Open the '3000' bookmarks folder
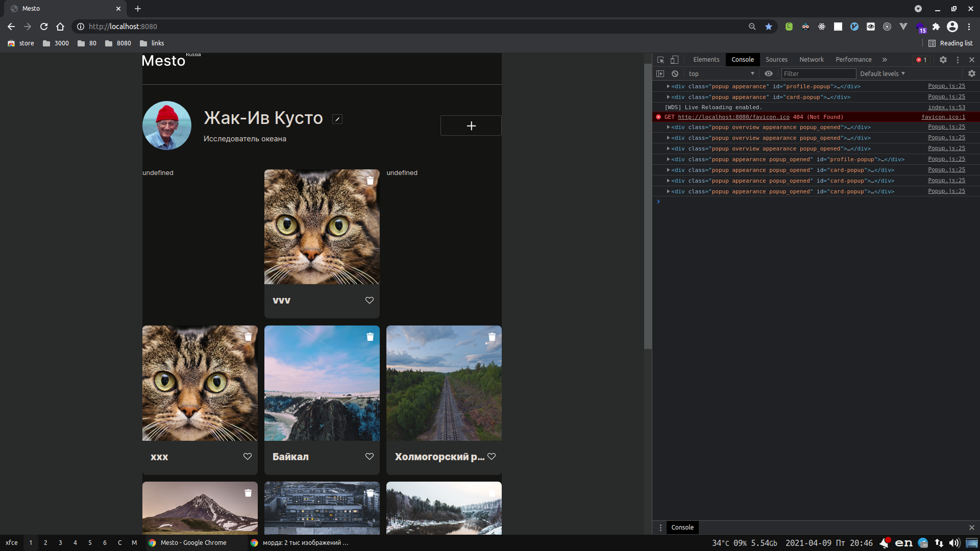The width and height of the screenshot is (980, 551). [56, 43]
